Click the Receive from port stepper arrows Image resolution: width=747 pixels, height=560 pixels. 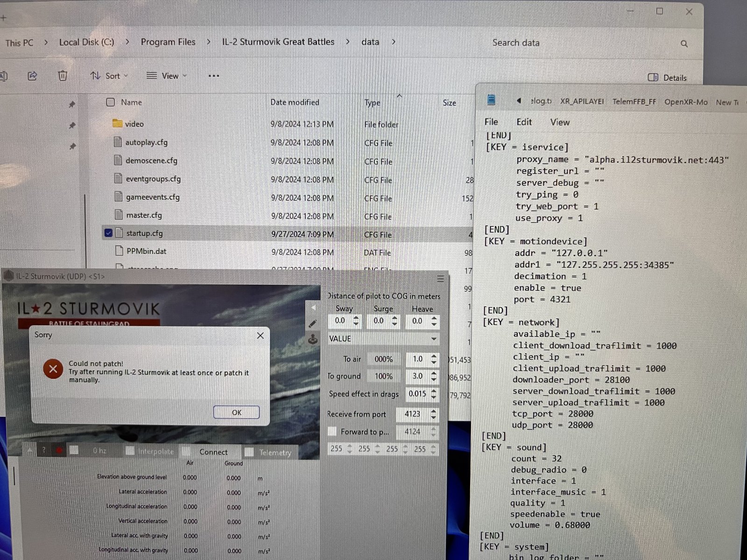tap(434, 414)
